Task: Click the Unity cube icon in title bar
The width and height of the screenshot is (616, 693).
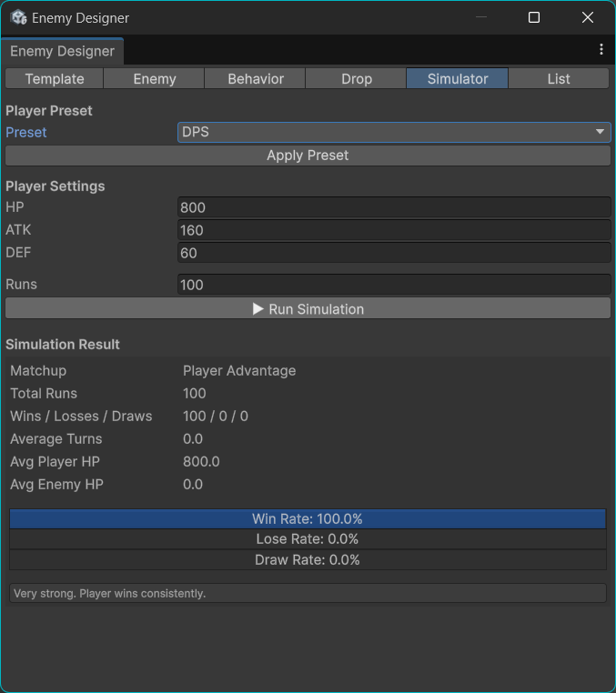Action: (x=18, y=17)
